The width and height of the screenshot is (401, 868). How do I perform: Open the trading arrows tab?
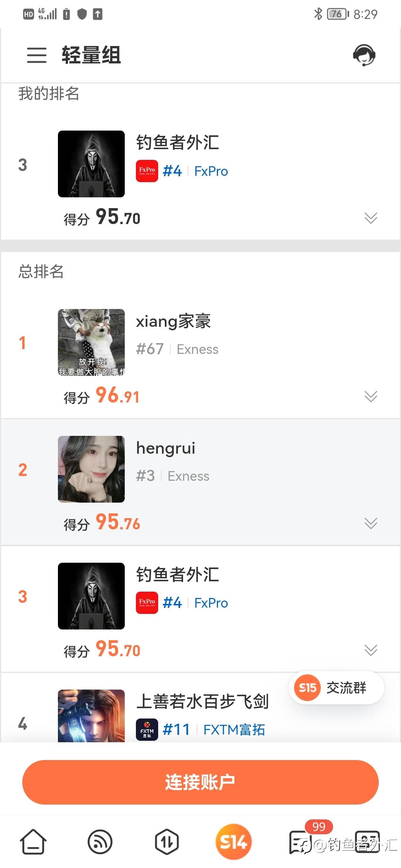167,842
